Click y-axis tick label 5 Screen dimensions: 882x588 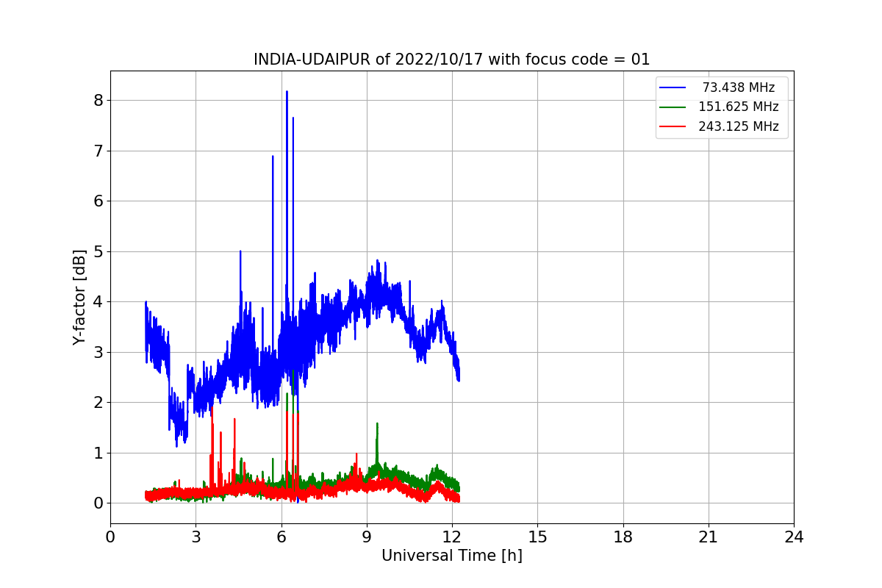pyautogui.click(x=97, y=251)
